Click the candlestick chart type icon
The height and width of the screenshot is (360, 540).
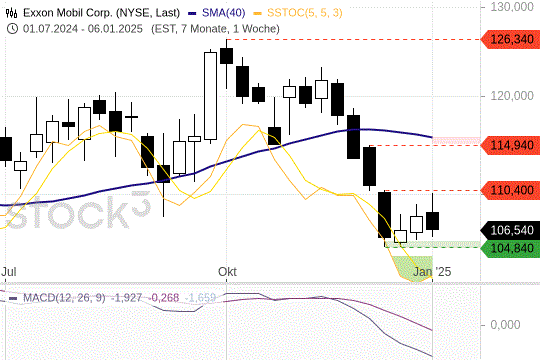[11, 13]
